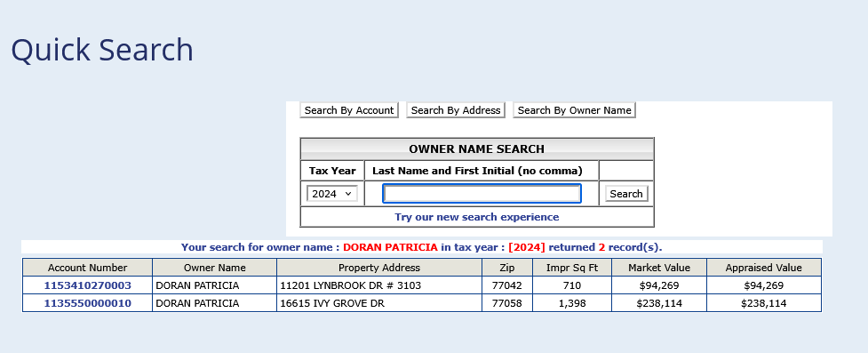Viewport: 868px width, 353px height.
Task: Select the Appraised Value column header
Action: point(764,268)
